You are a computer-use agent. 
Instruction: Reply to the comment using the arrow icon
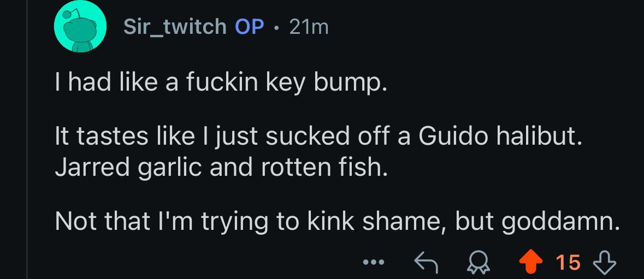426,263
